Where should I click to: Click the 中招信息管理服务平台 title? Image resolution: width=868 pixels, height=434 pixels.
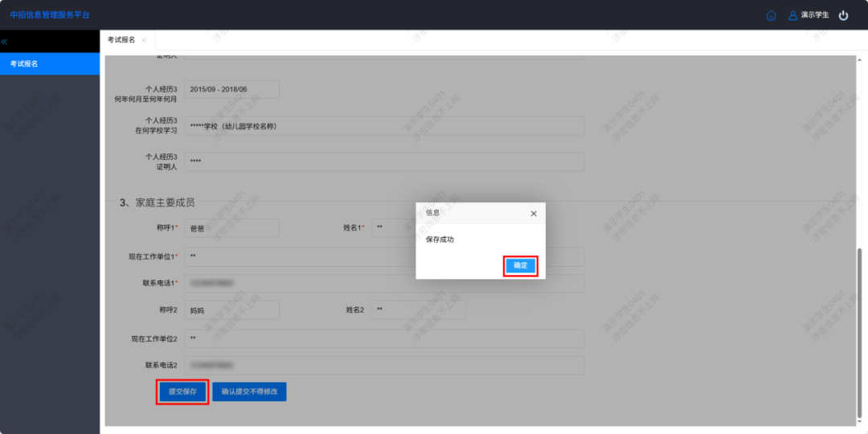click(x=50, y=15)
